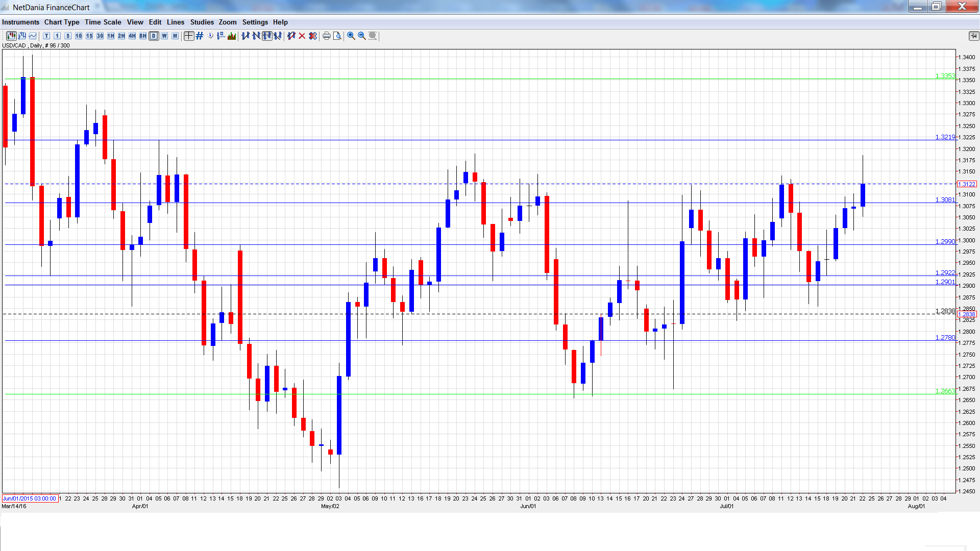Open the View menu
This screenshot has width=980, height=551.
click(135, 22)
